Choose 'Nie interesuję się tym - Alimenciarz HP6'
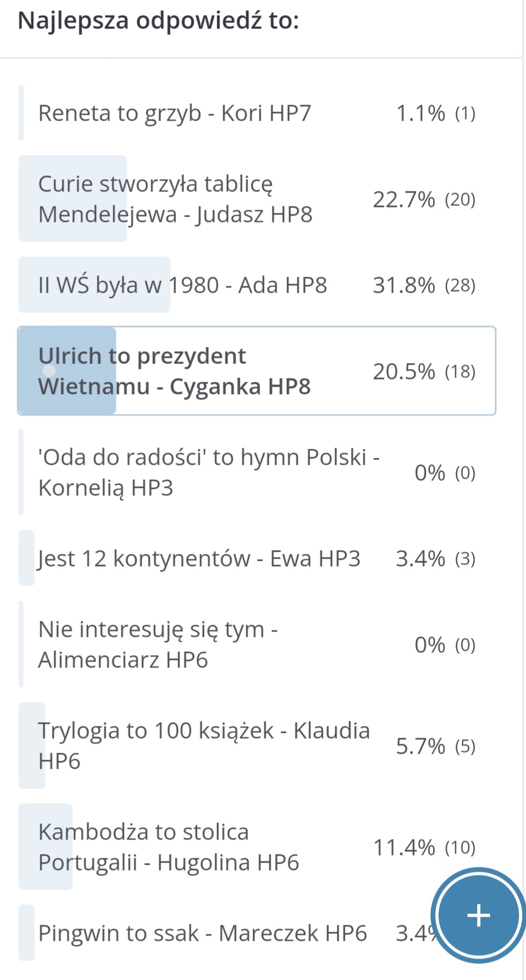 coord(158,644)
